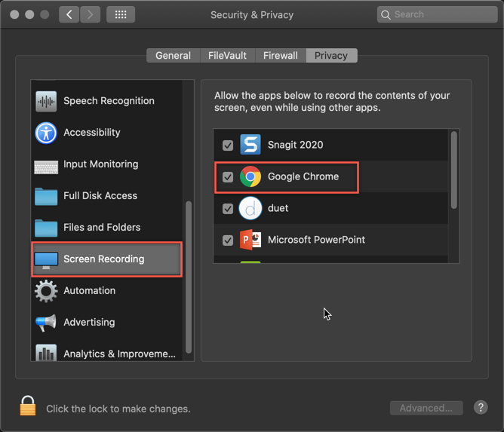Viewport: 504px width, 432px height.
Task: Toggle the Microsoft PowerPoint checkbox
Action: (228, 241)
